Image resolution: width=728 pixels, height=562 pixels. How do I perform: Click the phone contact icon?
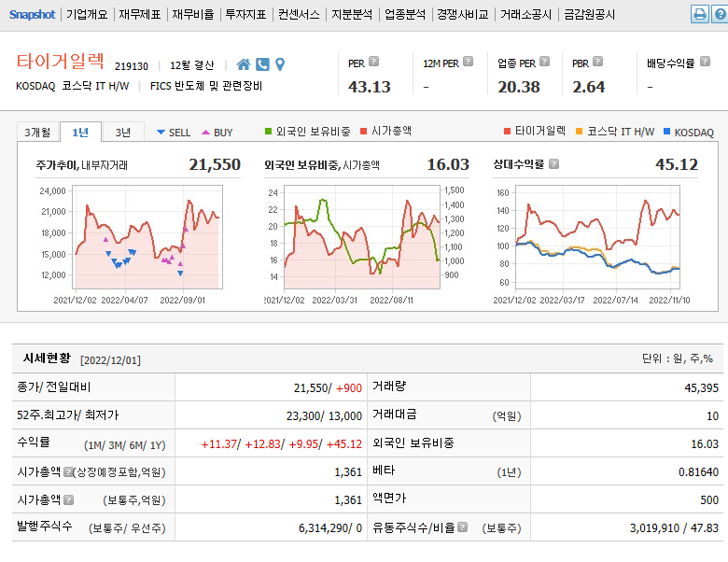(262, 64)
